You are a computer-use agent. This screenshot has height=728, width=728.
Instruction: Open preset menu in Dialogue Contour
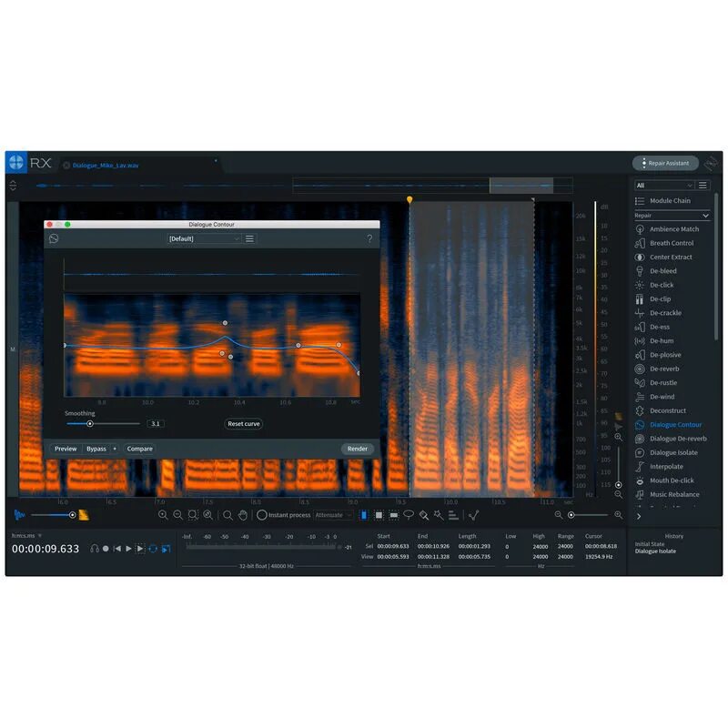point(249,238)
